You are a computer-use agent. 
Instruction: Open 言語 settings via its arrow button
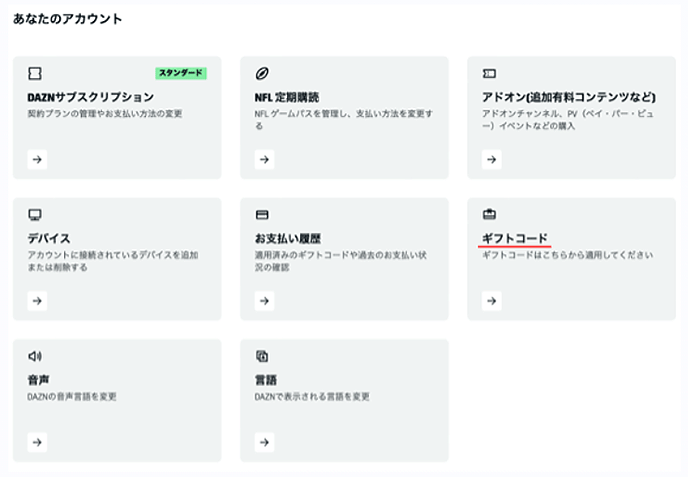[x=265, y=442]
